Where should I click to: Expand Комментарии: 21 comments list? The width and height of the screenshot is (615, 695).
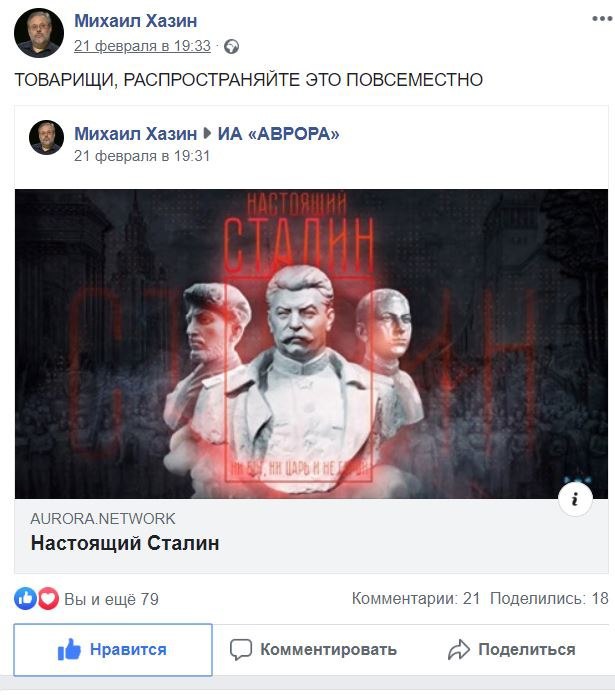[416, 598]
